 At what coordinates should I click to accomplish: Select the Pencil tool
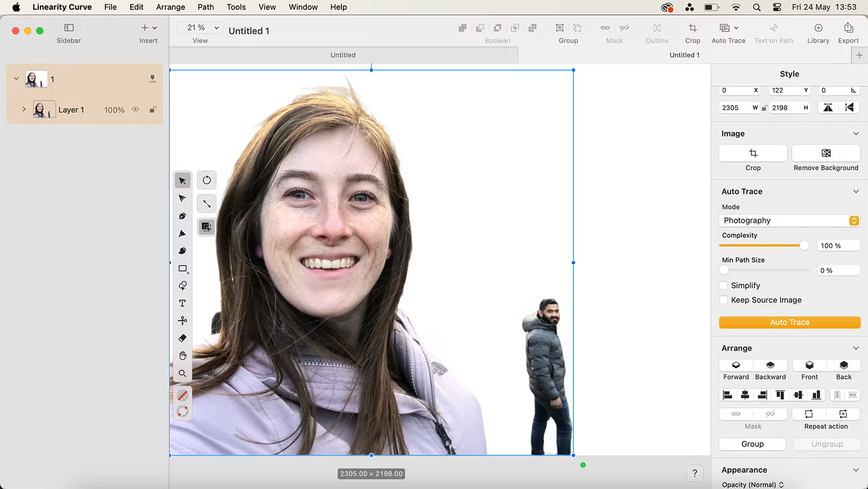(x=182, y=233)
